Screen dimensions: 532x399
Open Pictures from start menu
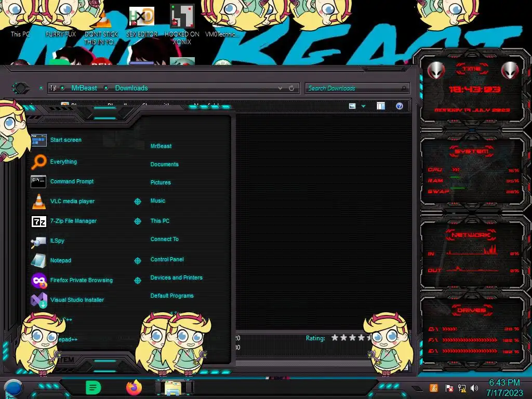coord(161,182)
